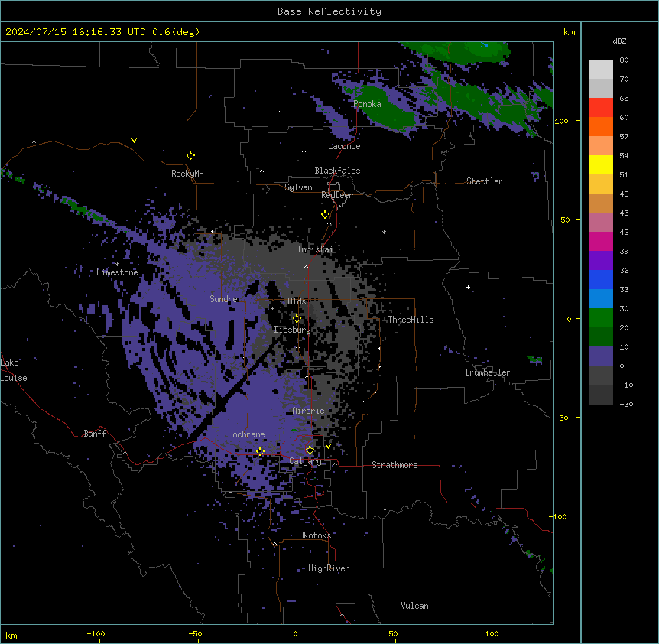Click the Okotoks city label
This screenshot has height=644, width=659.
[x=315, y=535]
